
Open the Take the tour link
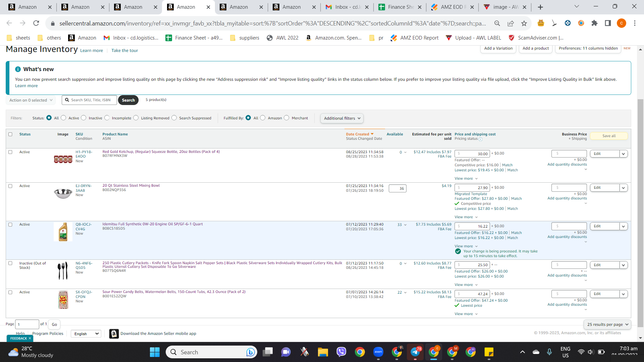click(124, 51)
